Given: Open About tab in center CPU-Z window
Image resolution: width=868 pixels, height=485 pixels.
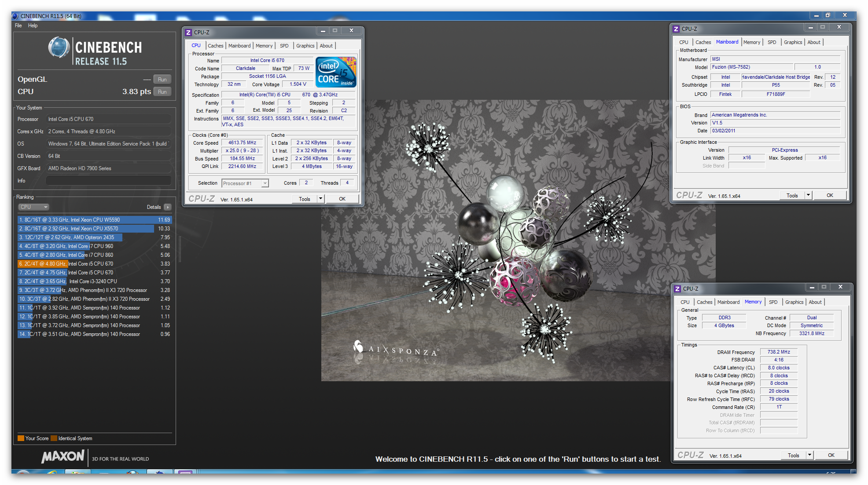Looking at the screenshot, I should [x=326, y=46].
